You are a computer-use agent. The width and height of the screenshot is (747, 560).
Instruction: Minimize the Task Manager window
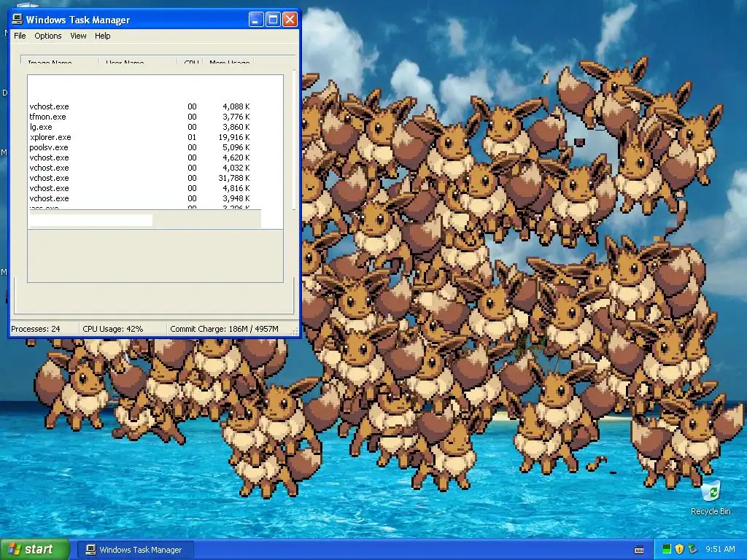(256, 20)
